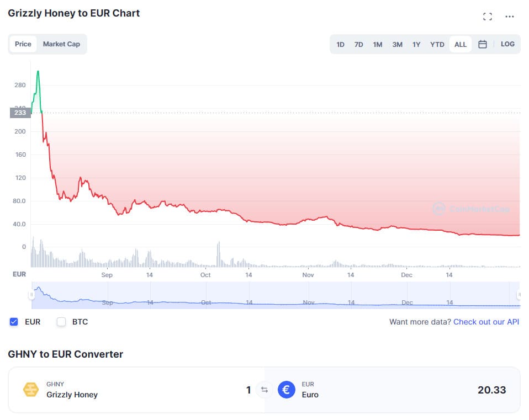The height and width of the screenshot is (420, 529).
Task: Click the green price peak on the chart
Action: [x=38, y=72]
